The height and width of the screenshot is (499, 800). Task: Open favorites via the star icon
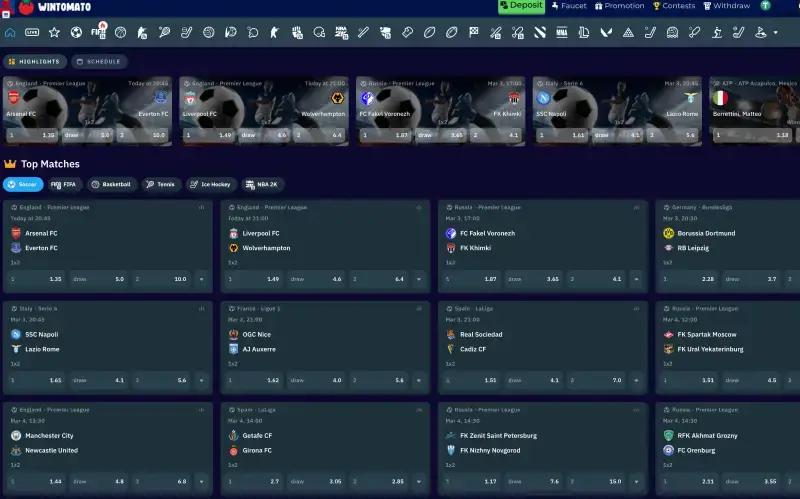point(54,32)
